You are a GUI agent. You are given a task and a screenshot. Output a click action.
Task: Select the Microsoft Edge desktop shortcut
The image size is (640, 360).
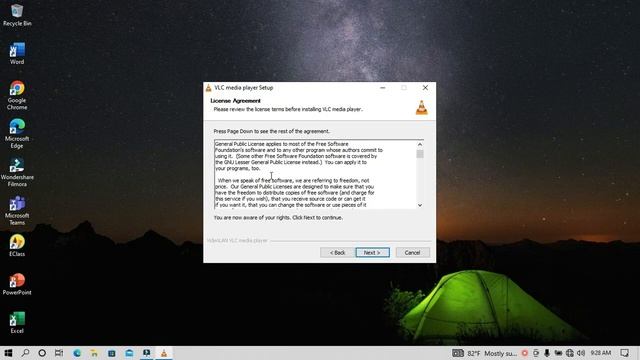click(17, 133)
